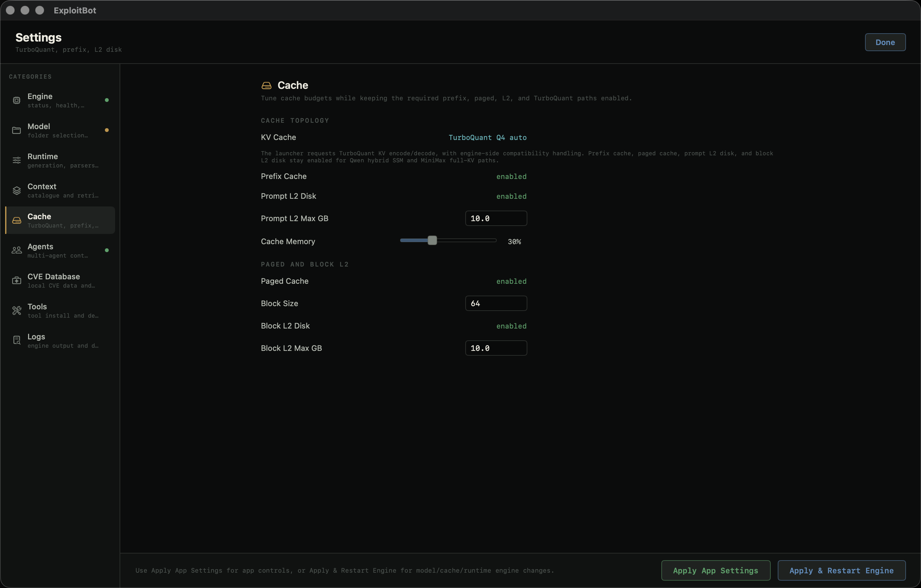Screen dimensions: 921x588
Task: Go to CVE Database settings
Action: [x=60, y=281]
